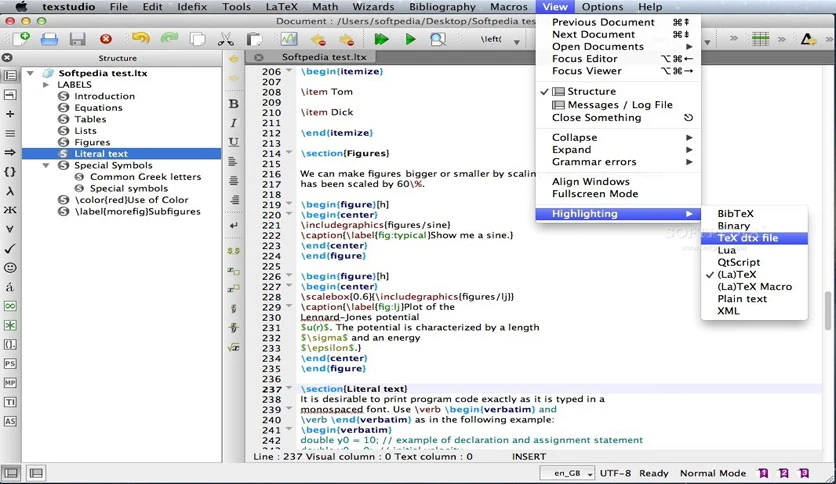Select the Softpedia test.ltx editor tab

click(x=324, y=57)
